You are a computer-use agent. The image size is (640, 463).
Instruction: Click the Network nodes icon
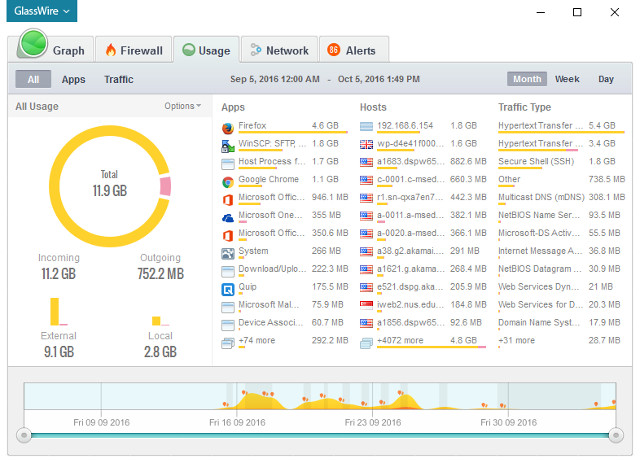[x=256, y=50]
